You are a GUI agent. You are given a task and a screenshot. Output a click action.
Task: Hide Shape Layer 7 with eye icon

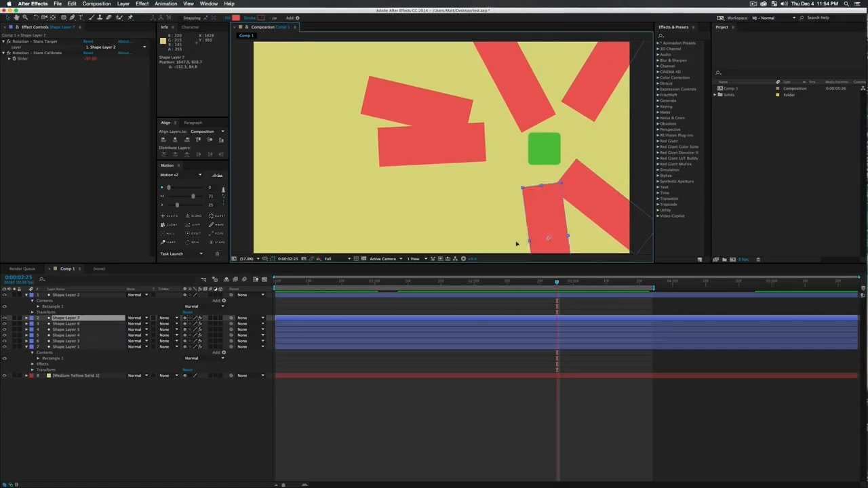pos(4,318)
